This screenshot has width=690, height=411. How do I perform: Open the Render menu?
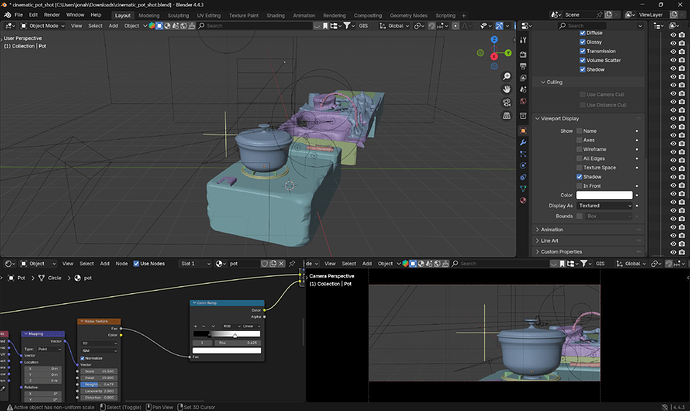tap(51, 15)
